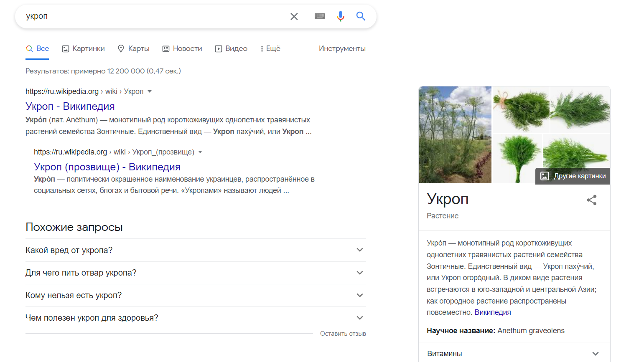Click Другие картинки button
This screenshot has height=362, width=644.
click(573, 176)
